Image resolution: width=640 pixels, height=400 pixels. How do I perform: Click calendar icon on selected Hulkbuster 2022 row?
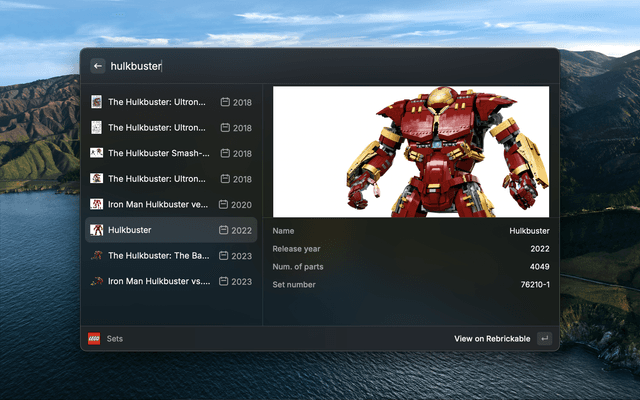pyautogui.click(x=224, y=230)
